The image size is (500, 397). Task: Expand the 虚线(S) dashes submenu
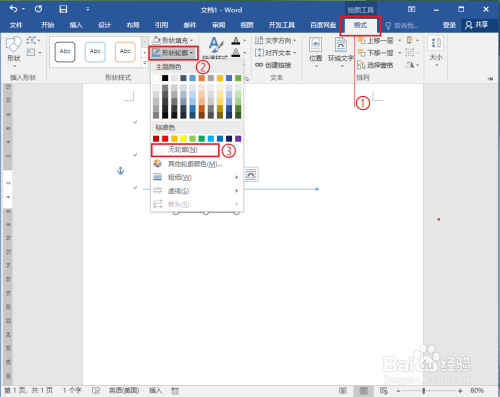click(x=197, y=191)
